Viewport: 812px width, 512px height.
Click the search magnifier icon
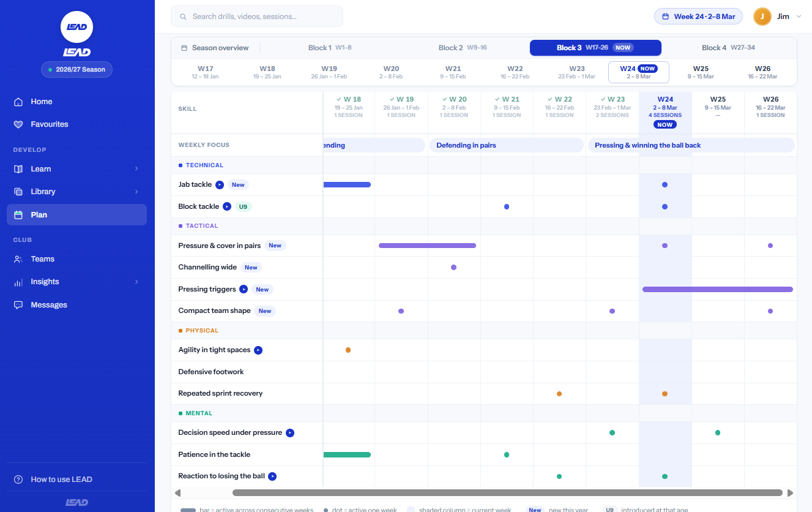183,17
